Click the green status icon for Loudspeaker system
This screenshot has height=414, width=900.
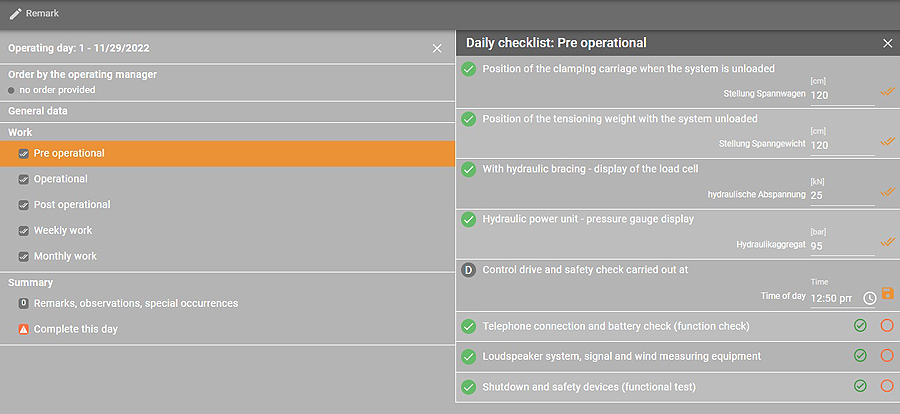point(468,356)
